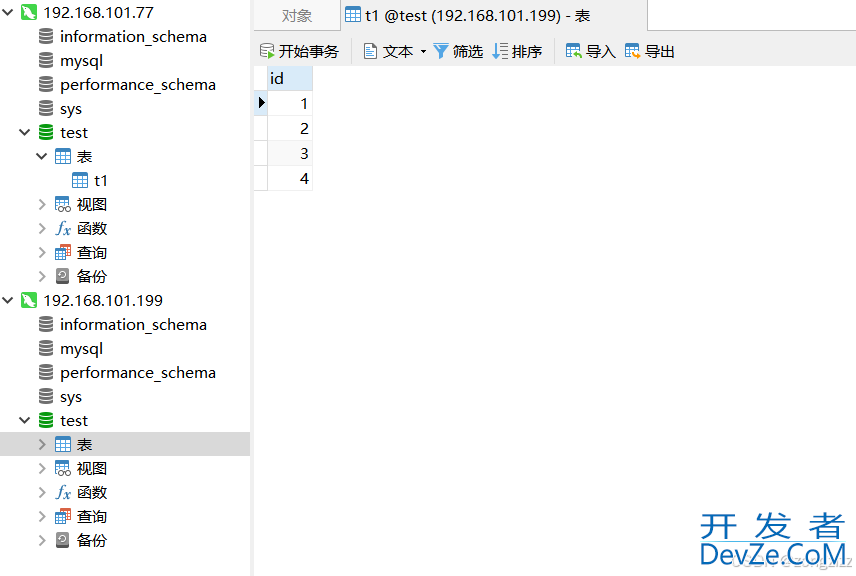Screen dimensions: 856x576
Task: Click the 备份 backup icon under 192.168.101.77
Action: (x=63, y=277)
